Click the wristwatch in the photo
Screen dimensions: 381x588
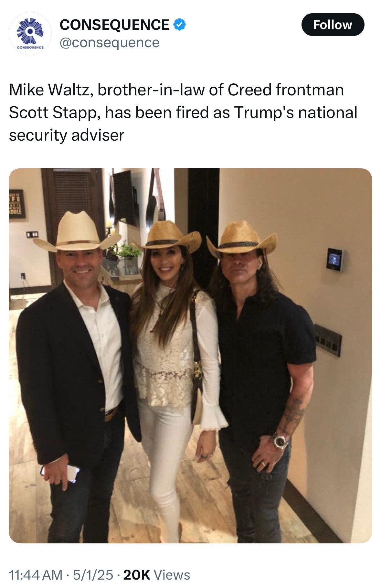tap(280, 441)
